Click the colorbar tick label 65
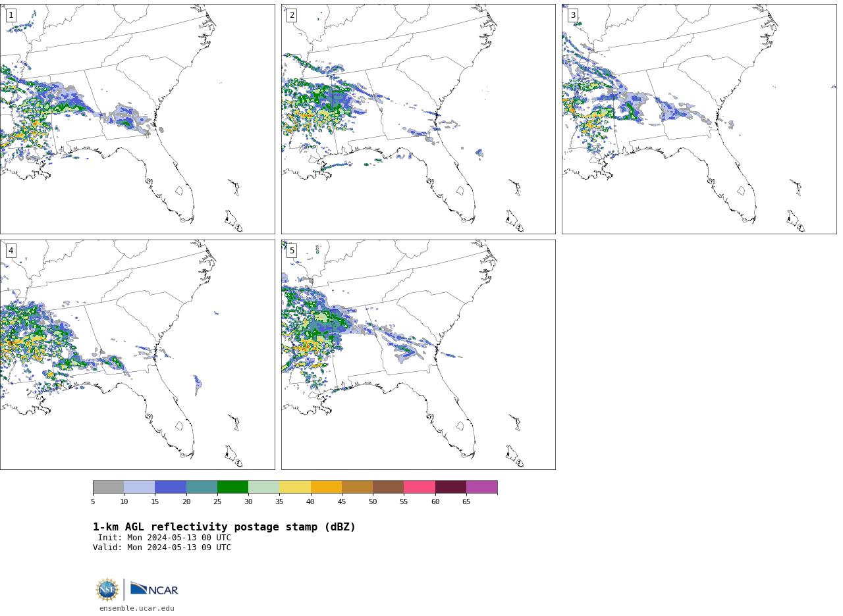 click(x=466, y=502)
